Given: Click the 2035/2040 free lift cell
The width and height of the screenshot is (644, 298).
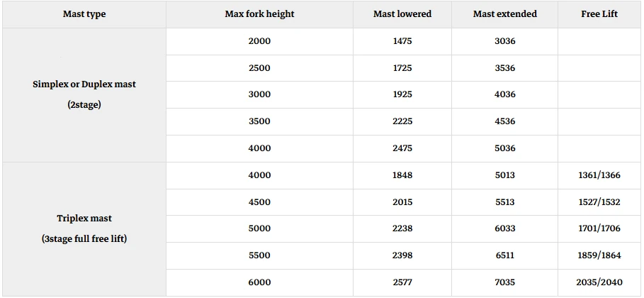Looking at the screenshot, I should pos(599,282).
